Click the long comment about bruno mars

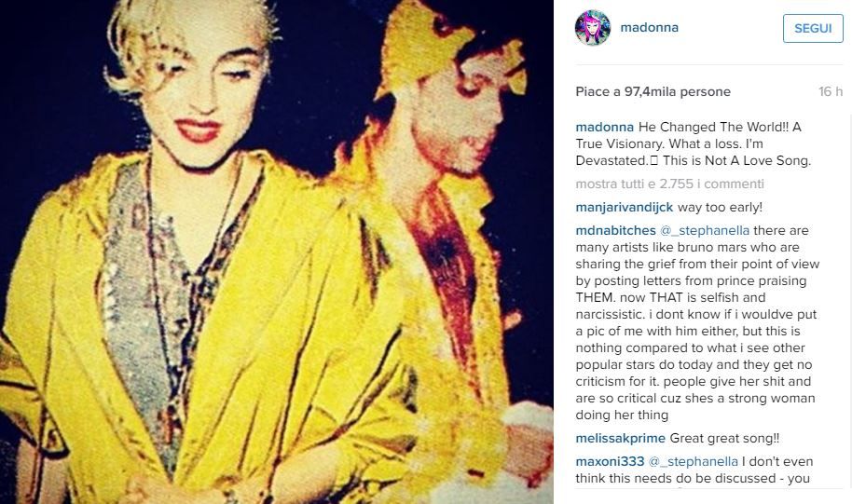point(697,322)
